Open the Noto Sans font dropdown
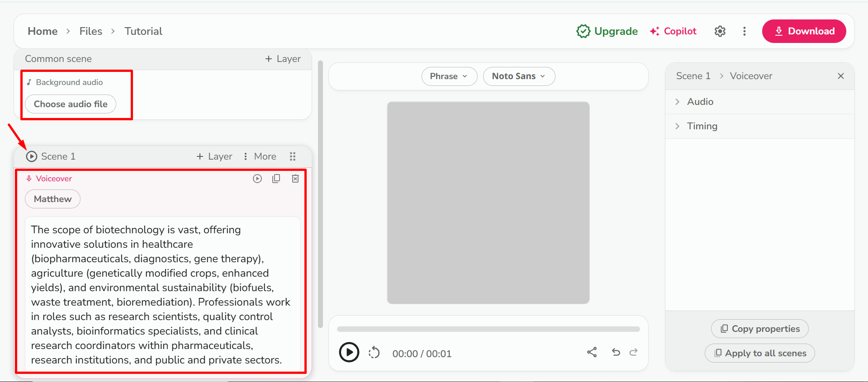The image size is (868, 382). point(519,76)
